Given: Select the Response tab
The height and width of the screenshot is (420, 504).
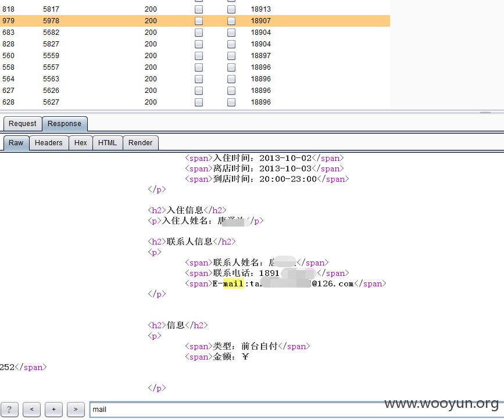Looking at the screenshot, I should (x=65, y=124).
